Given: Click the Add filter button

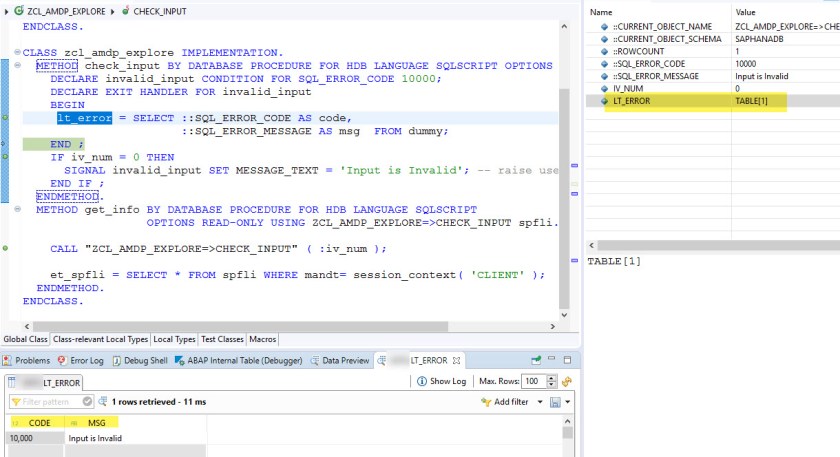Looking at the screenshot, I should tap(506, 401).
